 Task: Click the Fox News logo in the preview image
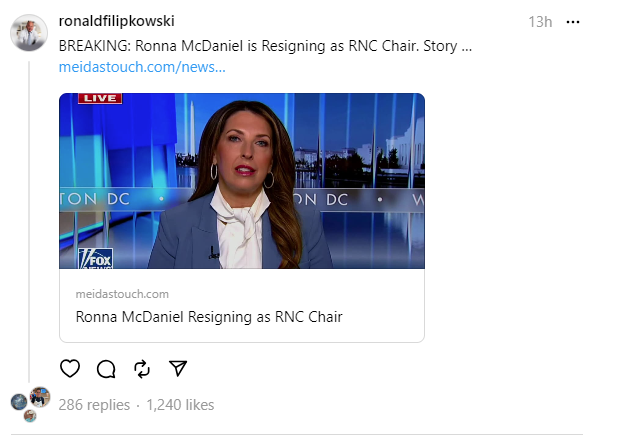tap(96, 256)
